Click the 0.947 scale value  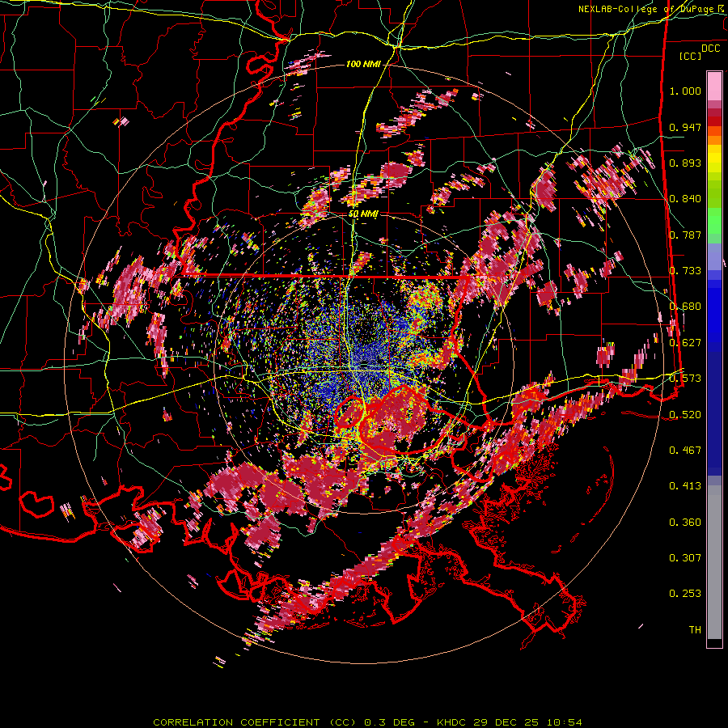[x=685, y=127]
